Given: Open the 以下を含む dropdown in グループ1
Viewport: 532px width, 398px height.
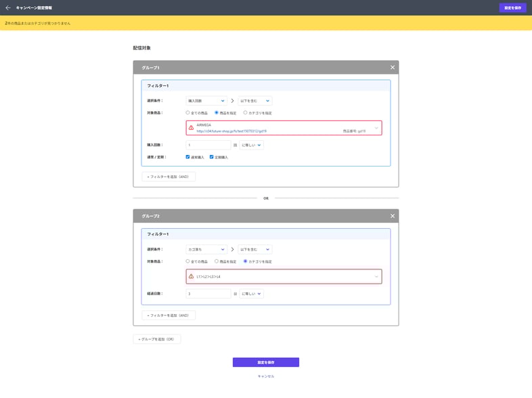Looking at the screenshot, I should point(254,101).
